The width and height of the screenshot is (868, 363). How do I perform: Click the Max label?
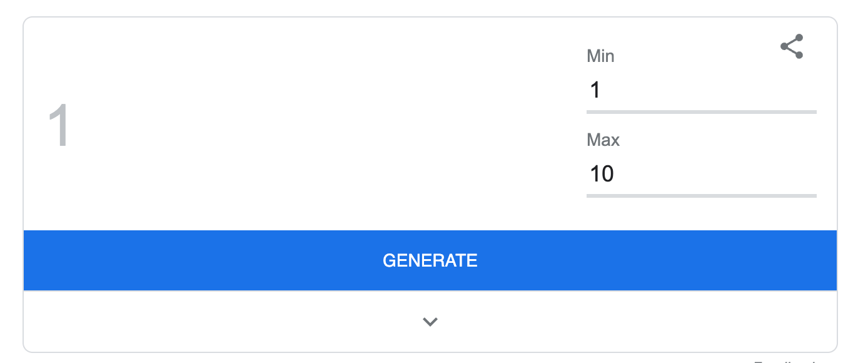(x=603, y=140)
